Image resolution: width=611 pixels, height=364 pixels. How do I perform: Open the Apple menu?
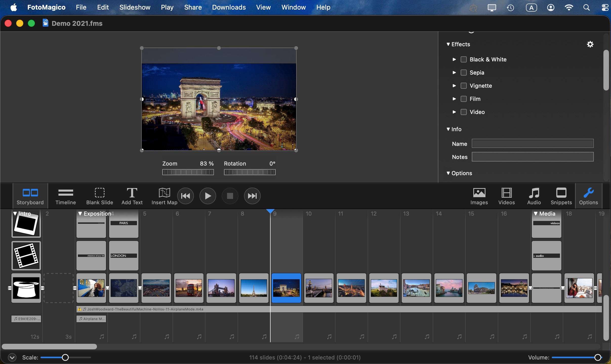[x=14, y=8]
